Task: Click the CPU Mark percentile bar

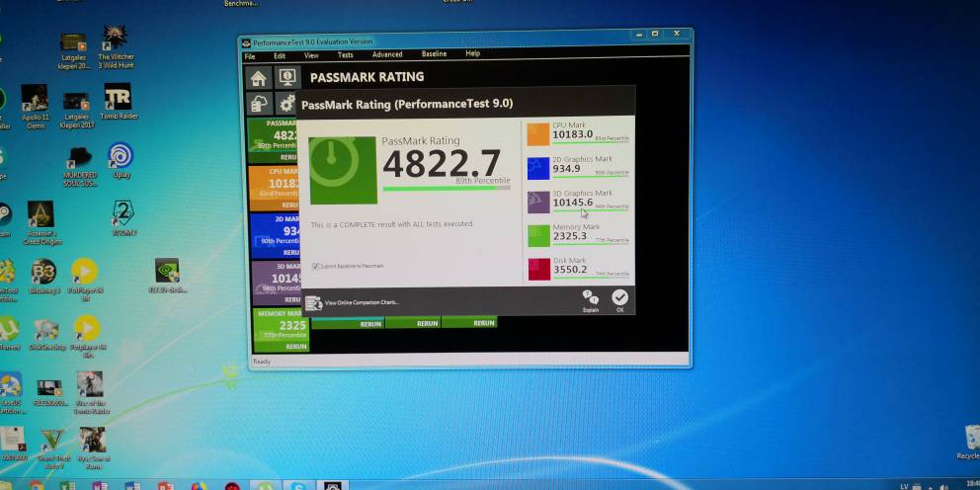Action: 591,143
